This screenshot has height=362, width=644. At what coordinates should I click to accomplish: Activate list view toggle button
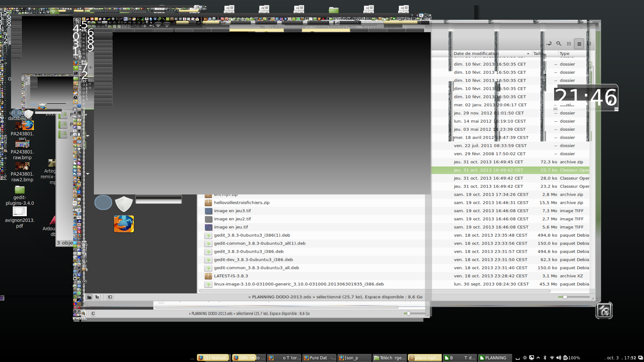pos(579,44)
